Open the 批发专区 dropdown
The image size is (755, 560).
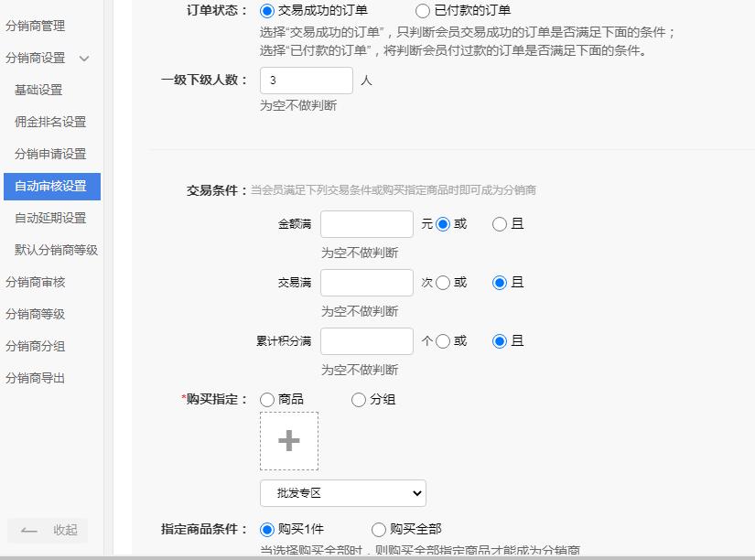[x=342, y=492]
